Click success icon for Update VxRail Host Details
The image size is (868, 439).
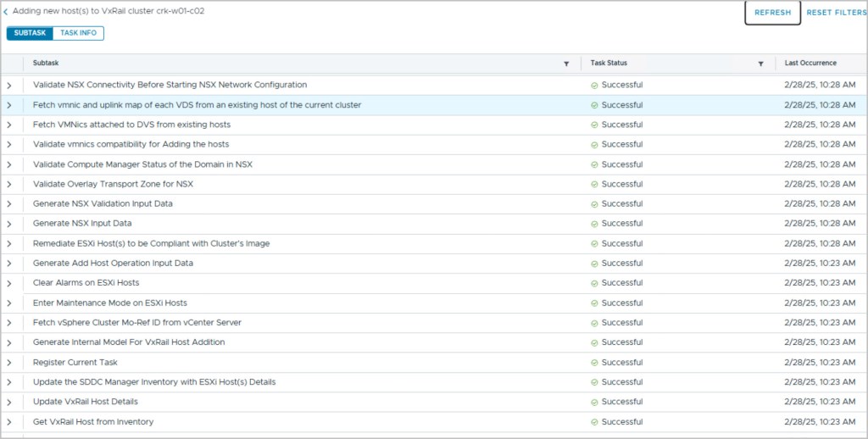[x=595, y=402]
